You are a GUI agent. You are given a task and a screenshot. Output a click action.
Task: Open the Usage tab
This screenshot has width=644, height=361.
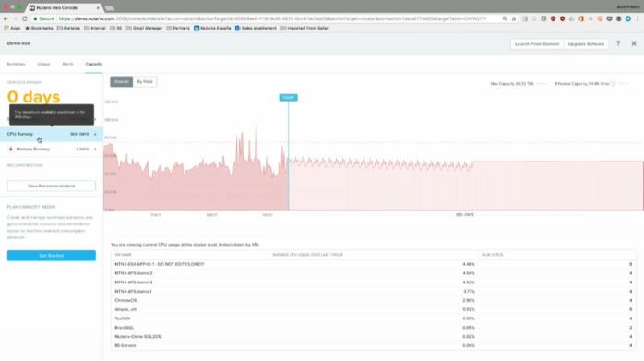[x=43, y=64]
